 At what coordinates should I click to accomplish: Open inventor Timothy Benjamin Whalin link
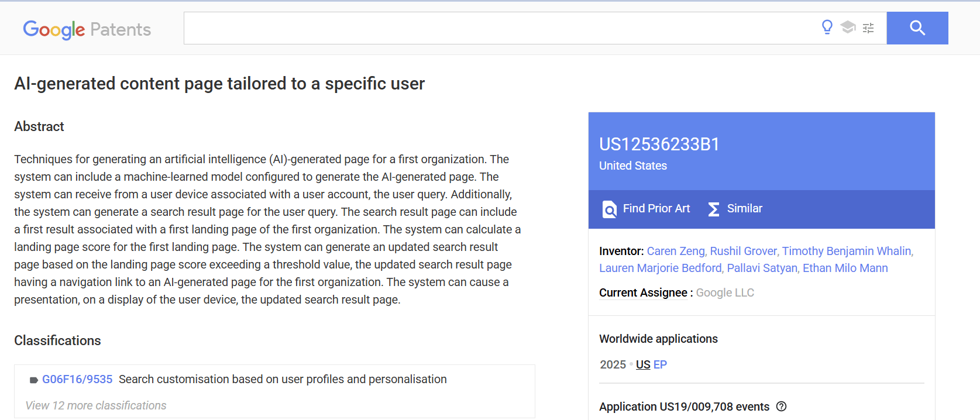(847, 251)
